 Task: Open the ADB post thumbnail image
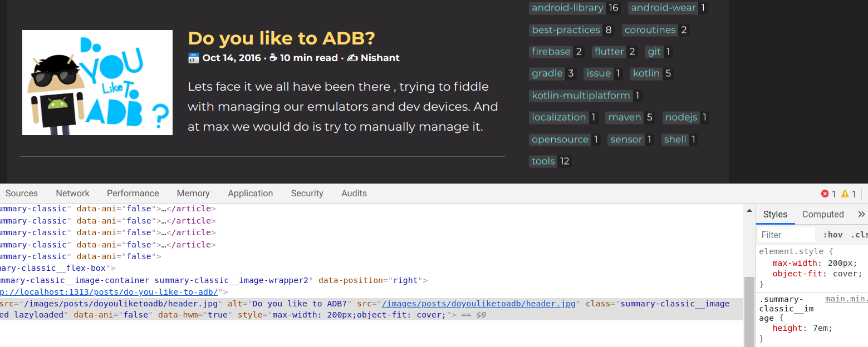coord(97,82)
